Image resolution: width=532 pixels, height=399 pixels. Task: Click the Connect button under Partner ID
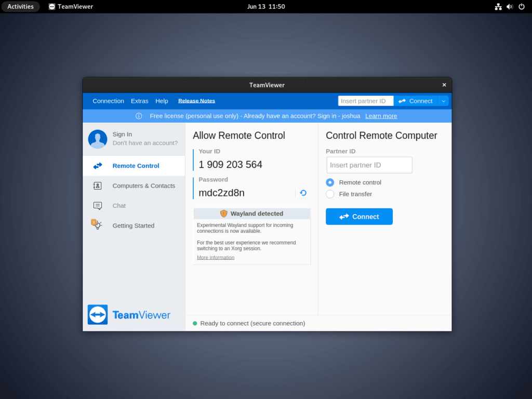359,216
